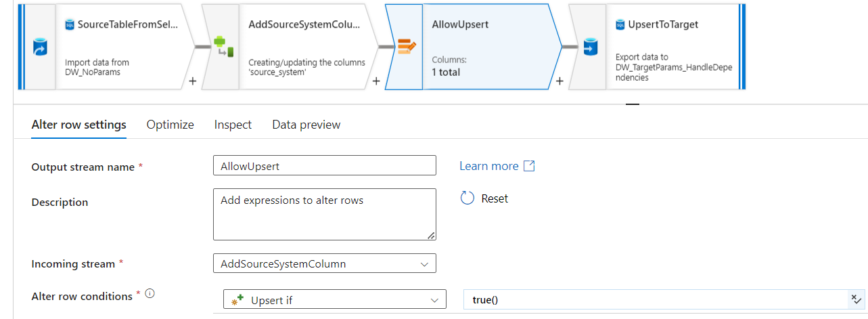Image resolution: width=868 pixels, height=319 pixels.
Task: Expand the 'Upsert if' condition dropdown
Action: coord(334,299)
